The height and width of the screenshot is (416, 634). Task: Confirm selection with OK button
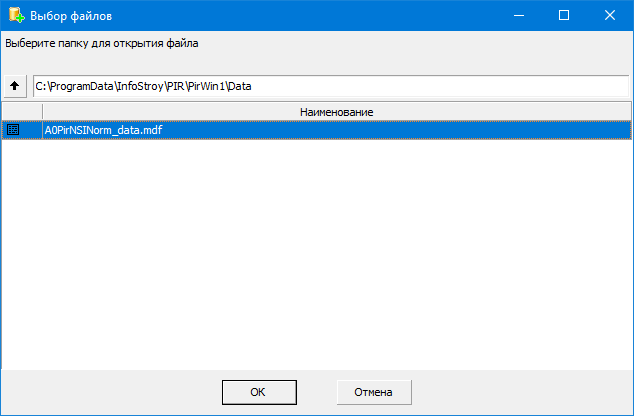[x=259, y=392]
